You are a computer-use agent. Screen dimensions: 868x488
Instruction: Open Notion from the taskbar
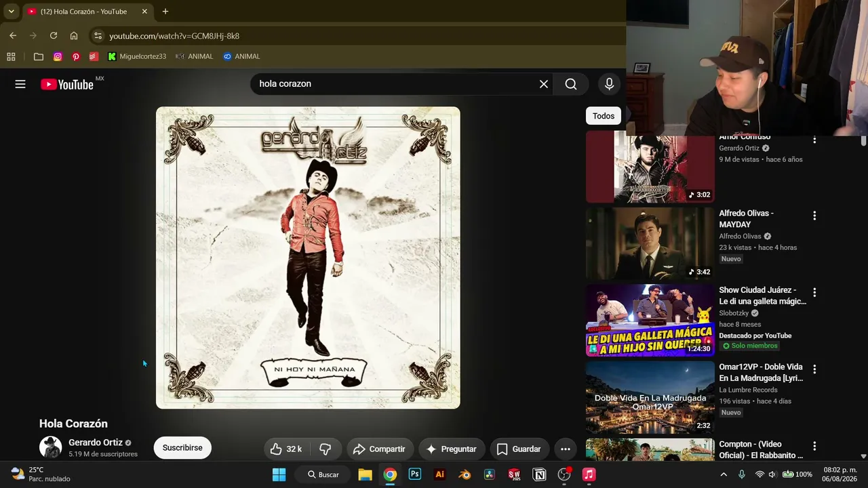(x=539, y=474)
